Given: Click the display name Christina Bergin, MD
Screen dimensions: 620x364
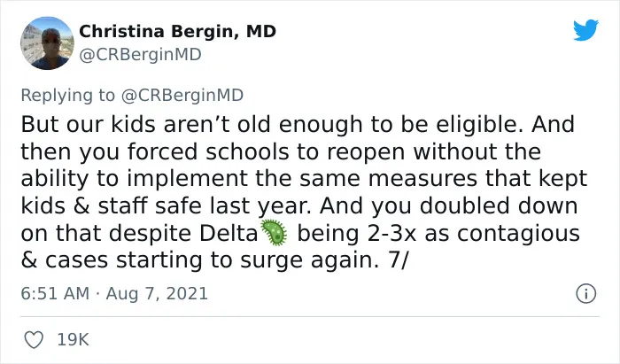Looking at the screenshot, I should pyautogui.click(x=177, y=31).
